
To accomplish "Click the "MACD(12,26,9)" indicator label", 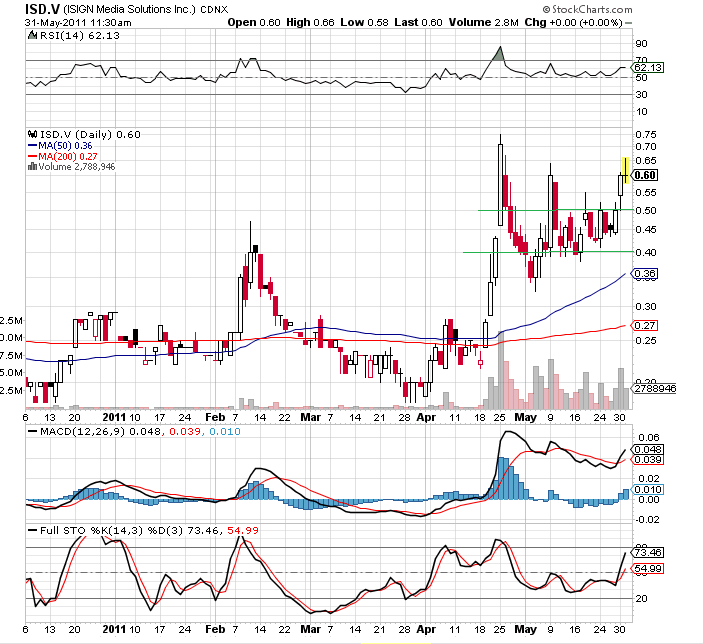I will 82,431.
